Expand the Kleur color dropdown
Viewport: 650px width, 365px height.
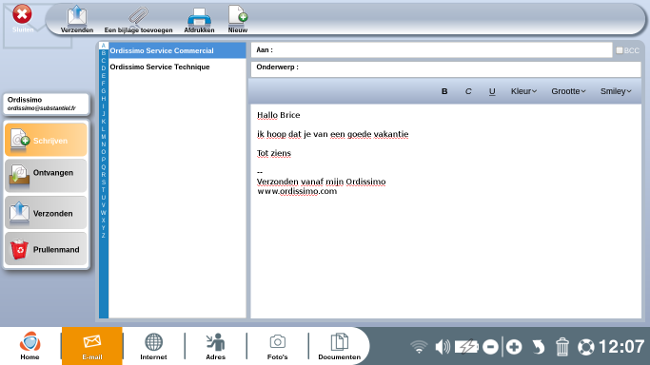click(524, 91)
